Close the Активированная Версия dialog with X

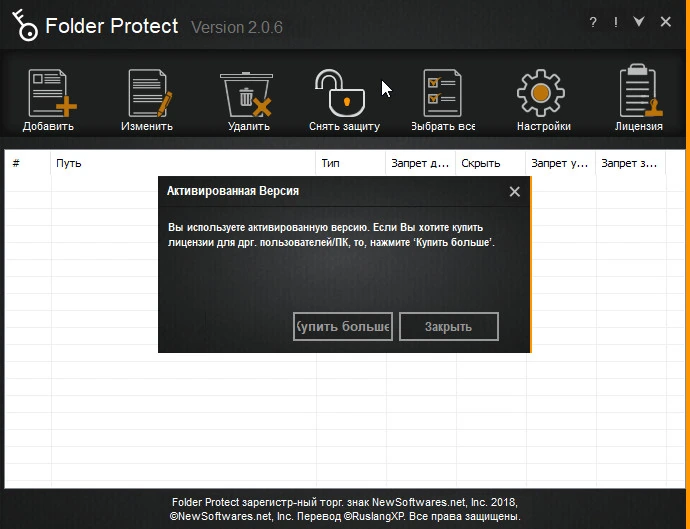(514, 191)
